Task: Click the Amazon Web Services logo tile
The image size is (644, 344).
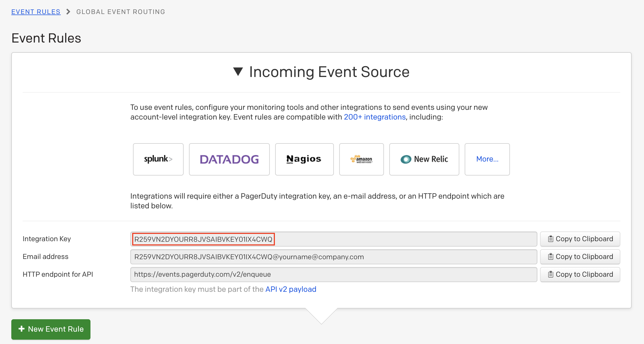Action: pyautogui.click(x=361, y=159)
